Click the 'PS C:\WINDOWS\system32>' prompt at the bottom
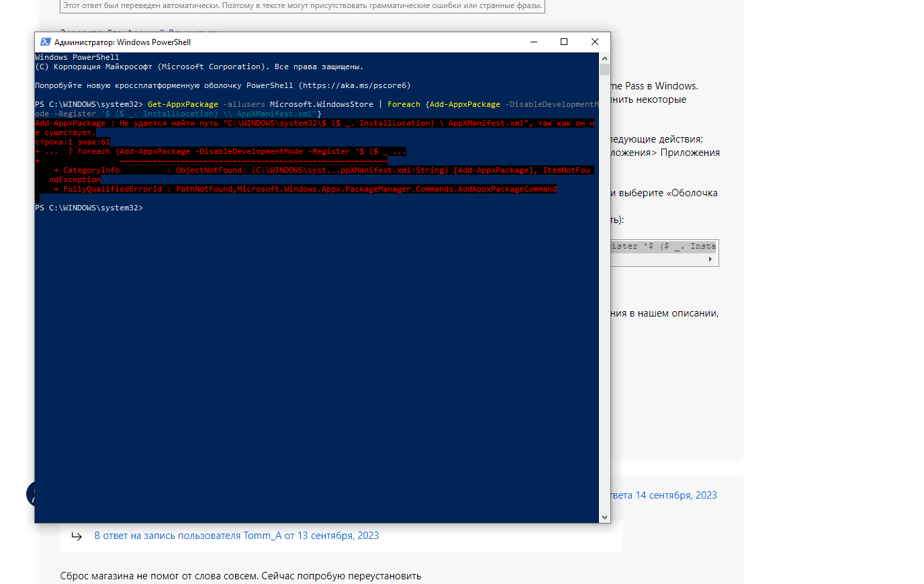 coord(89,208)
